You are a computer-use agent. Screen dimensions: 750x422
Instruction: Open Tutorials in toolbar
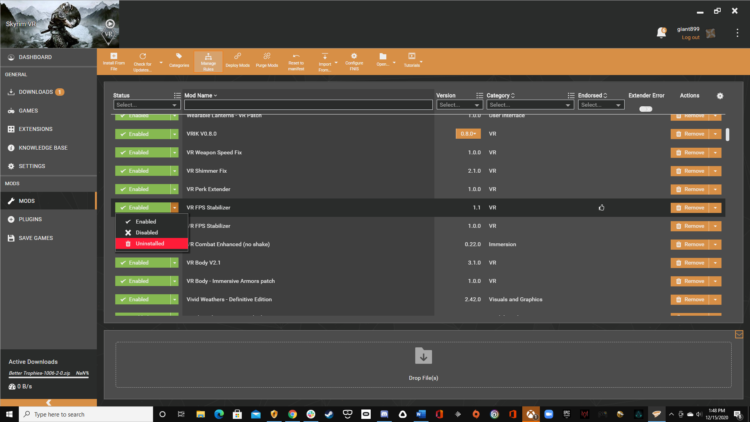(412, 60)
